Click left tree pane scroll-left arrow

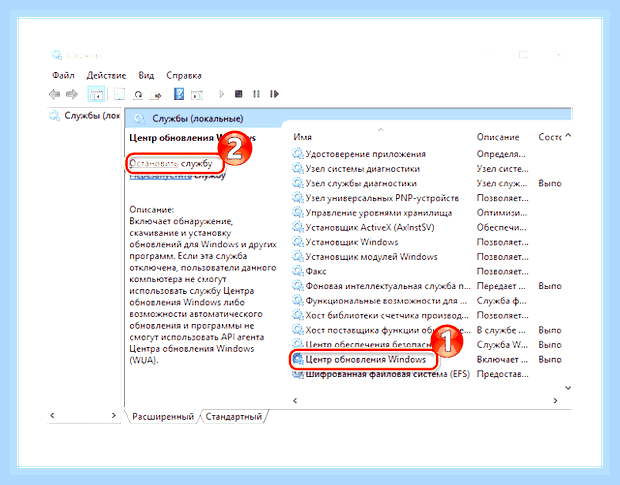pyautogui.click(x=52, y=415)
